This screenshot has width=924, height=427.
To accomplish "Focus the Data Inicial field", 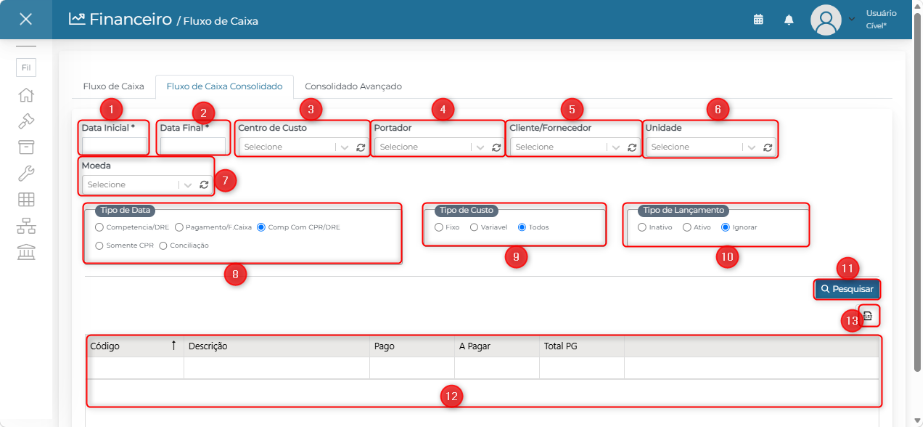I will click(x=114, y=145).
